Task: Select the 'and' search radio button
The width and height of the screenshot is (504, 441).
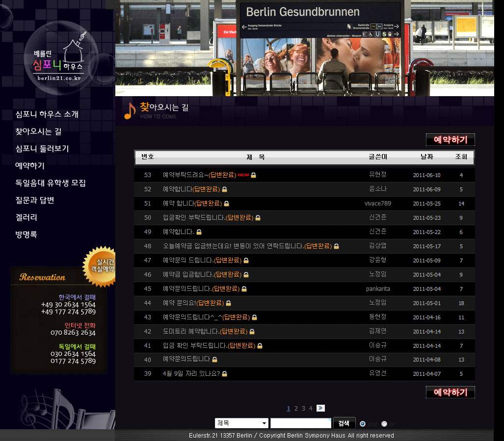Action: (363, 424)
